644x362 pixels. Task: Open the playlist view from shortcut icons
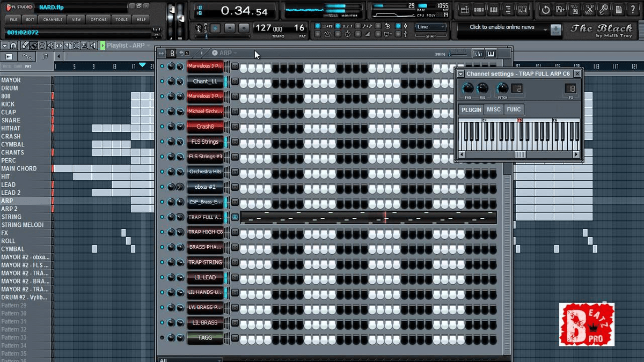coord(464,10)
